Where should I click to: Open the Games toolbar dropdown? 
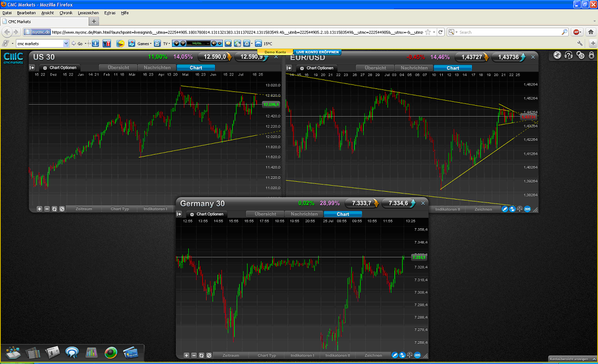pos(144,43)
